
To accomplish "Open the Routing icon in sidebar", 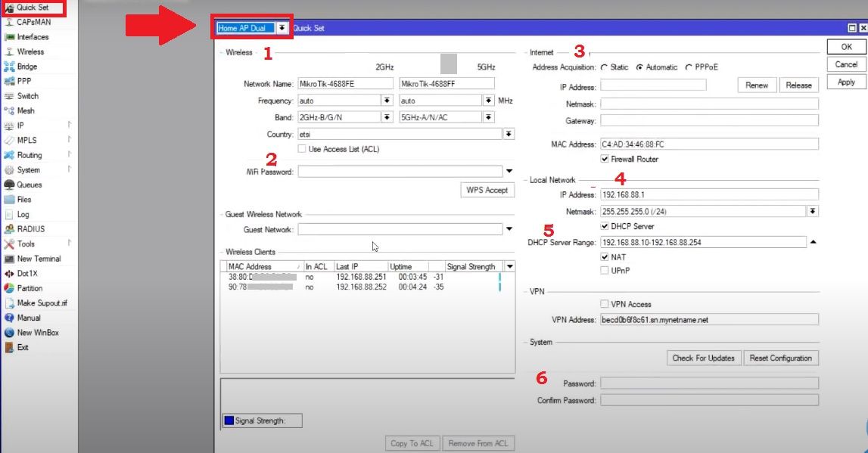I will coord(9,156).
